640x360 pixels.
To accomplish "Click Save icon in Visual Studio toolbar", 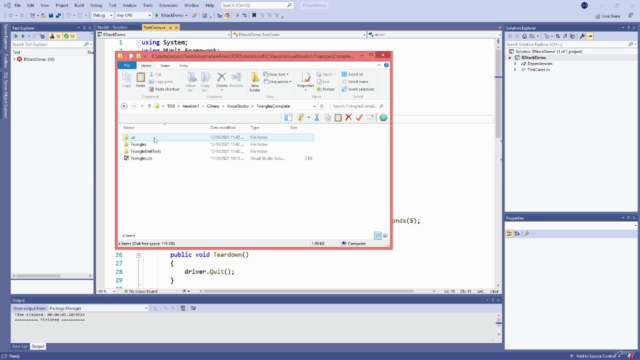I will [x=51, y=16].
